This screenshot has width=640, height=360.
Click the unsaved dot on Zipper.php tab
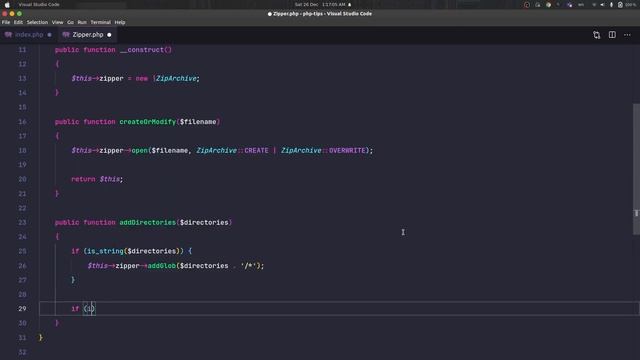point(109,35)
